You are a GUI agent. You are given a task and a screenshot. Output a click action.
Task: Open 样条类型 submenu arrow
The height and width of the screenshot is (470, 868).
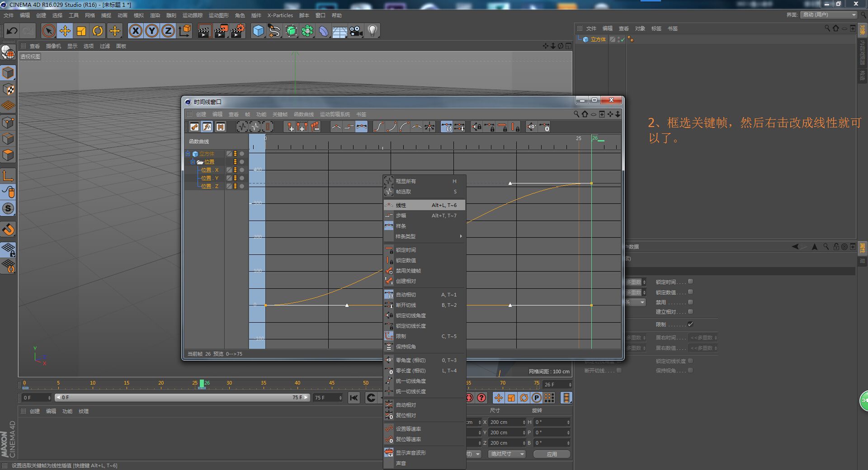[x=461, y=236]
